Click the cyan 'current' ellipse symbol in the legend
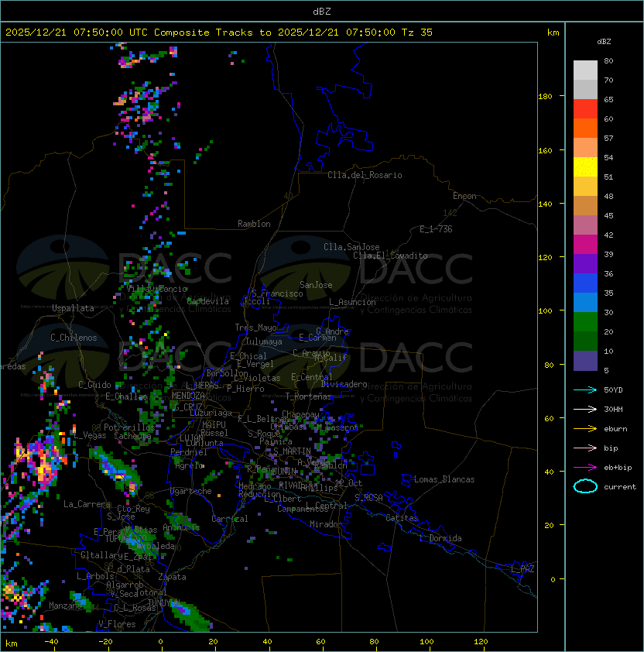Viewport: 644px width, 652px height. click(x=585, y=486)
